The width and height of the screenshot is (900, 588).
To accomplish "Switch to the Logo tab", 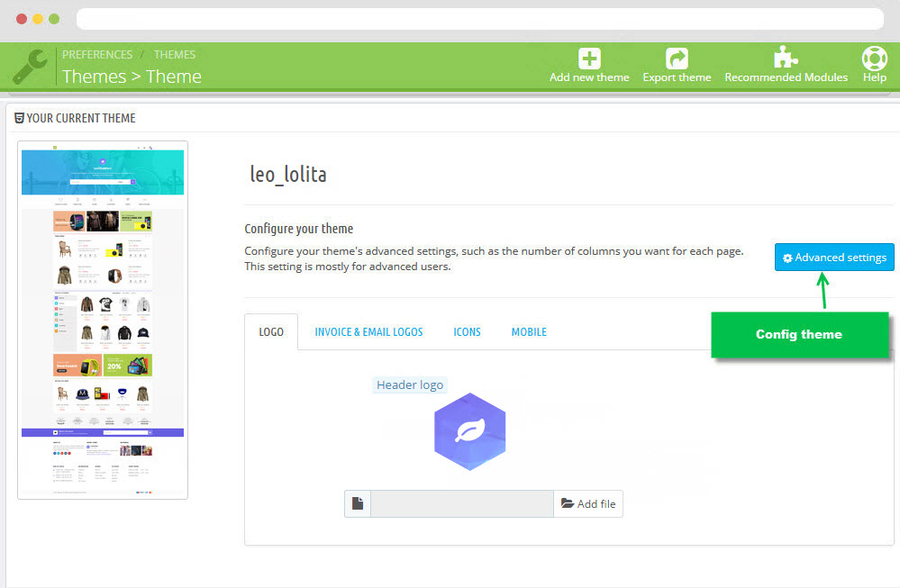I will (x=271, y=332).
